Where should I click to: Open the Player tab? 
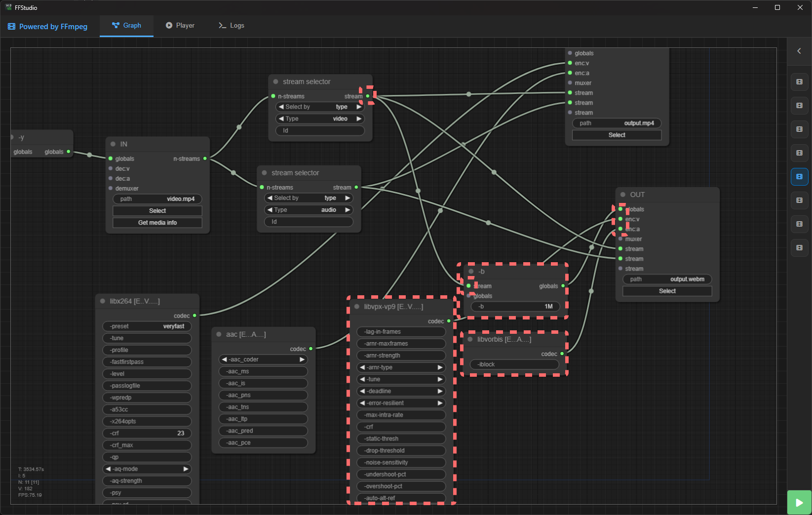180,26
